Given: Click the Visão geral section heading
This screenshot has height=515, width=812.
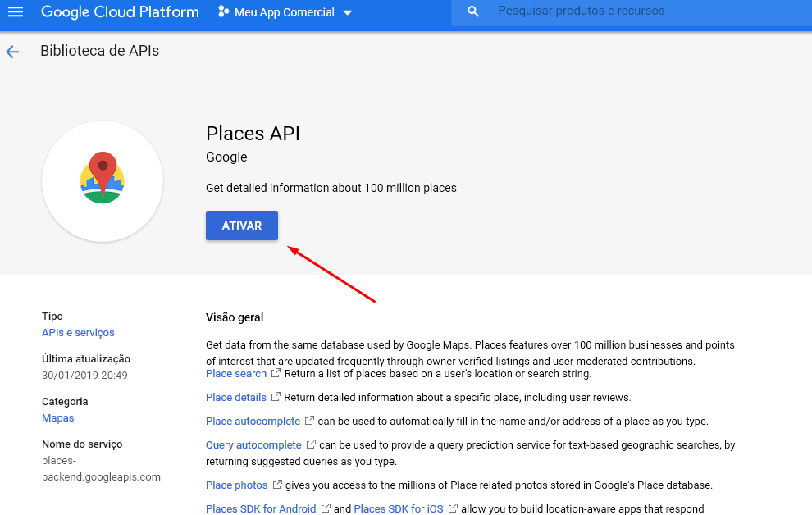Looking at the screenshot, I should click(x=235, y=317).
